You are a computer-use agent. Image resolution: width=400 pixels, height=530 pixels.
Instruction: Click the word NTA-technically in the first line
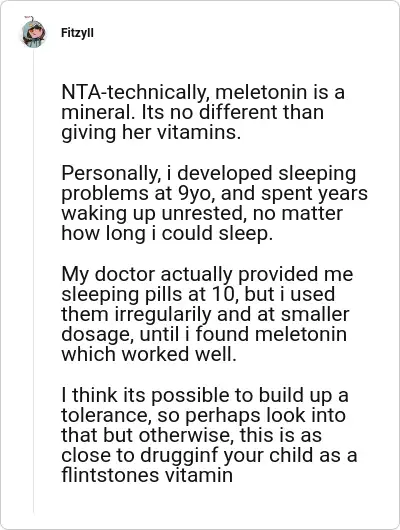(135, 92)
